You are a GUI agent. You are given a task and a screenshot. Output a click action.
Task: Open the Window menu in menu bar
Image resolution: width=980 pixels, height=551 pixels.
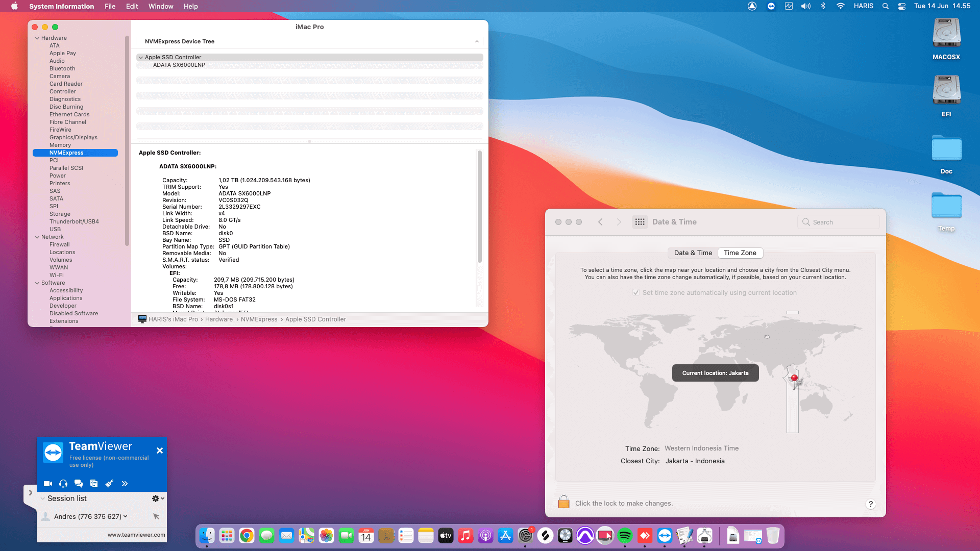tap(160, 6)
